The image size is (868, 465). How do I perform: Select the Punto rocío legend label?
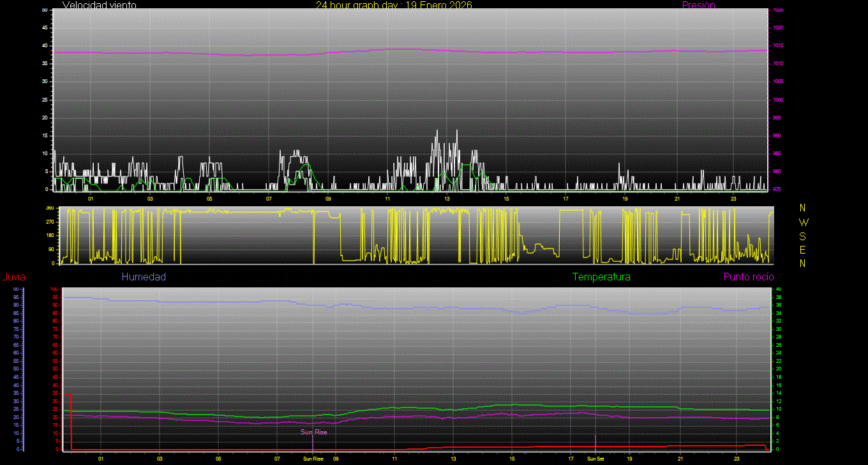748,277
